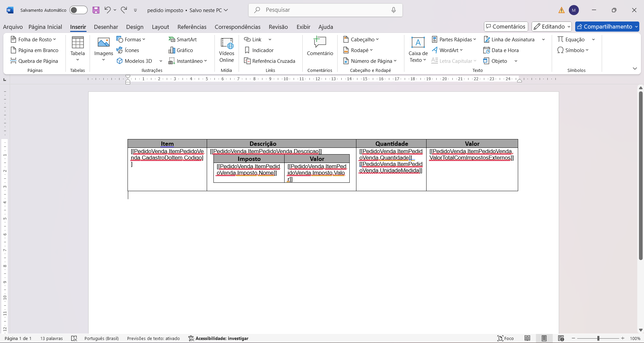The image size is (644, 343).
Task: Switch to read mode view in status bar
Action: pyautogui.click(x=528, y=338)
